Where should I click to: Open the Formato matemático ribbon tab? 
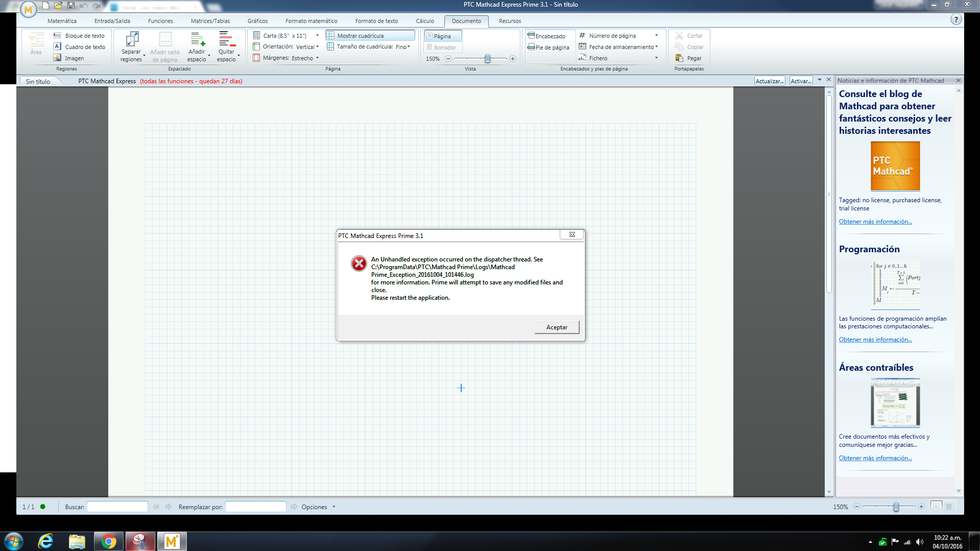(312, 21)
